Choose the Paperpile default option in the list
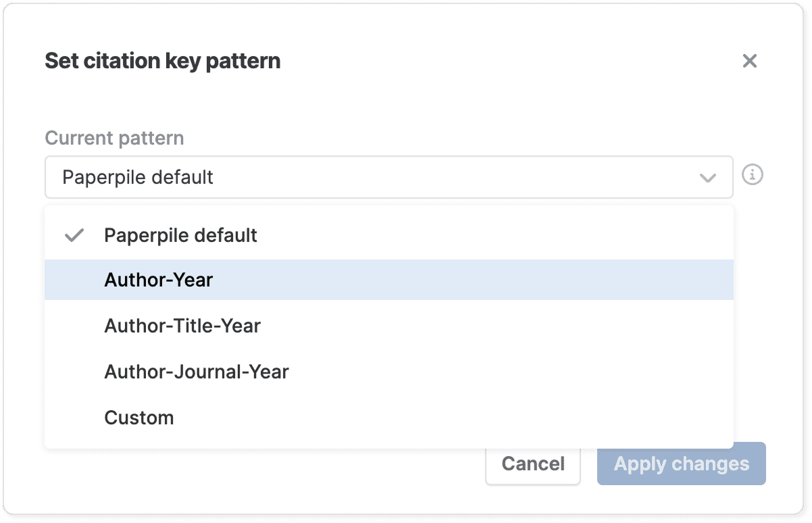Screen dimensions: 812x523 [x=180, y=235]
